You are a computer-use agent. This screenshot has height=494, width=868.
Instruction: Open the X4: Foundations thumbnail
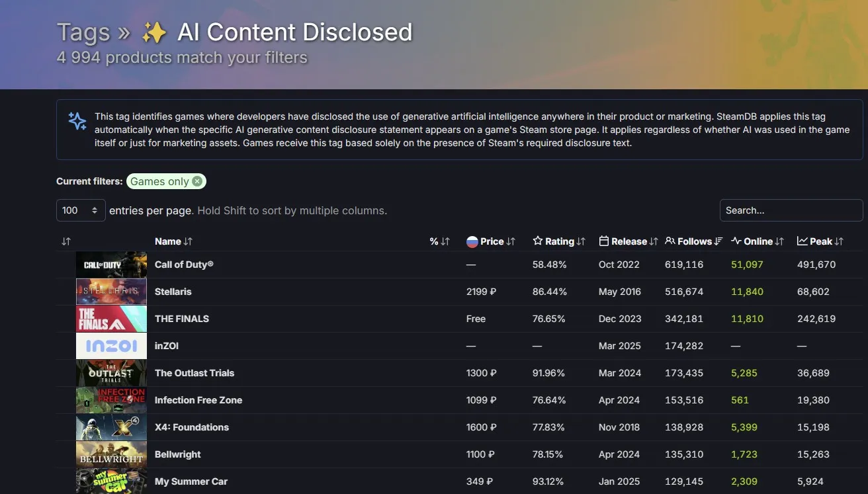click(x=111, y=427)
